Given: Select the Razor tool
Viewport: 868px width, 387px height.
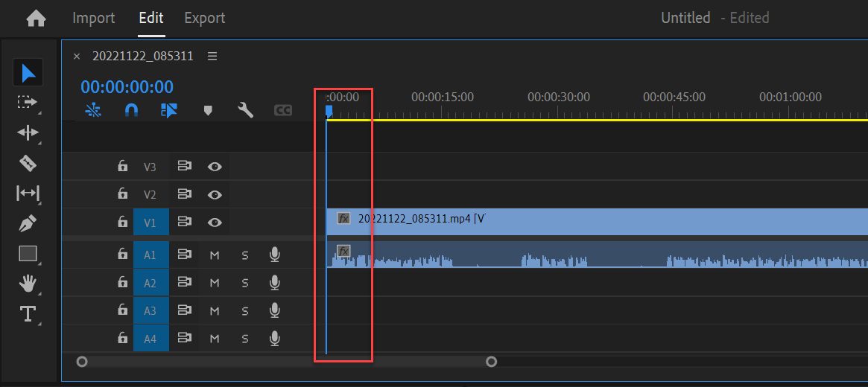Looking at the screenshot, I should (28, 162).
